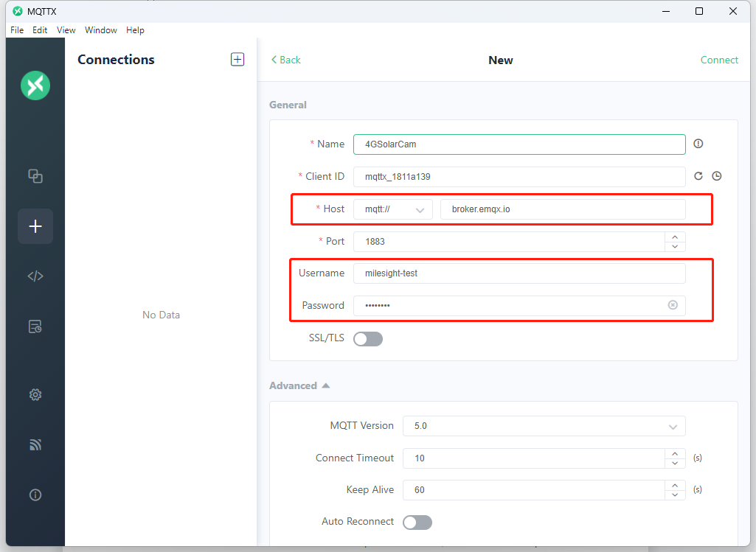Decrease the Port value with down arrow
The width and height of the screenshot is (756, 552).
pyautogui.click(x=675, y=247)
